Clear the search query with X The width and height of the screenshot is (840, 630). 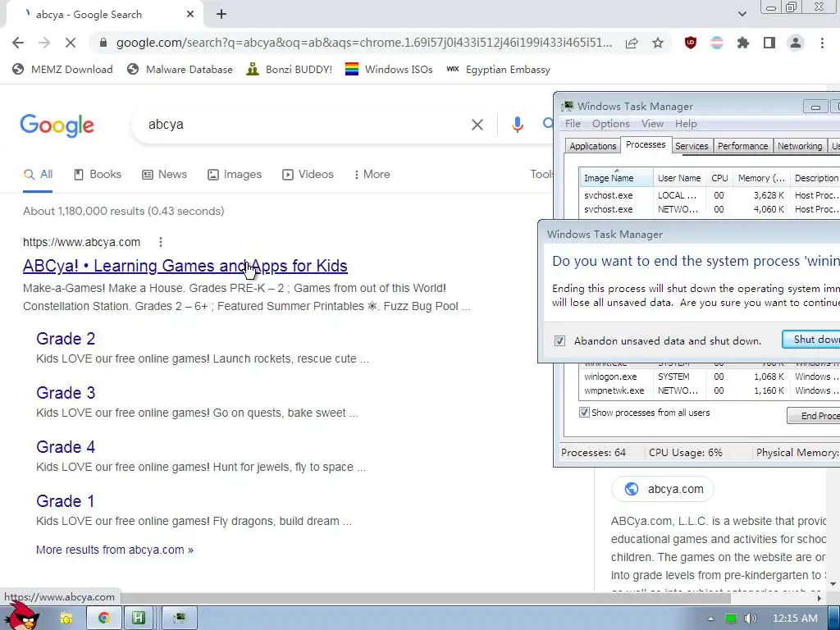point(477,125)
